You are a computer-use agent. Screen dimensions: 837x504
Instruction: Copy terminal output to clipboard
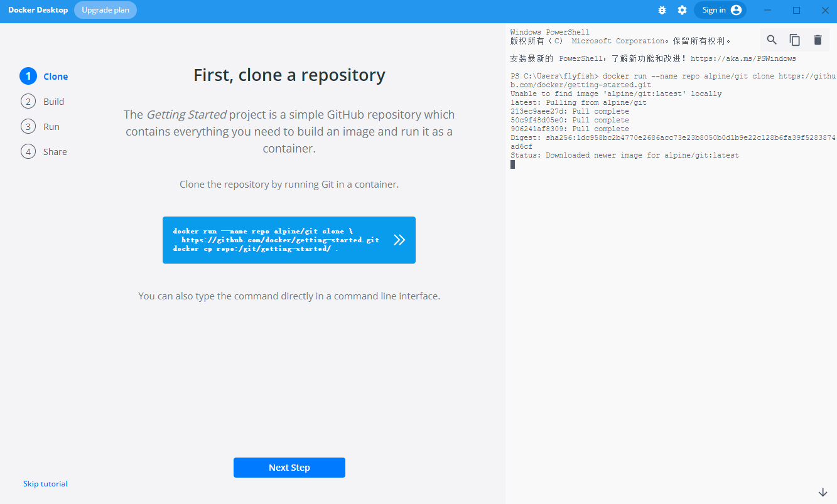click(795, 40)
